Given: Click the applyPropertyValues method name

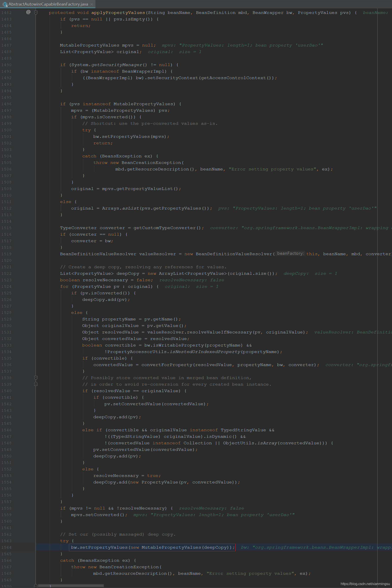Looking at the screenshot, I should click(x=118, y=13).
